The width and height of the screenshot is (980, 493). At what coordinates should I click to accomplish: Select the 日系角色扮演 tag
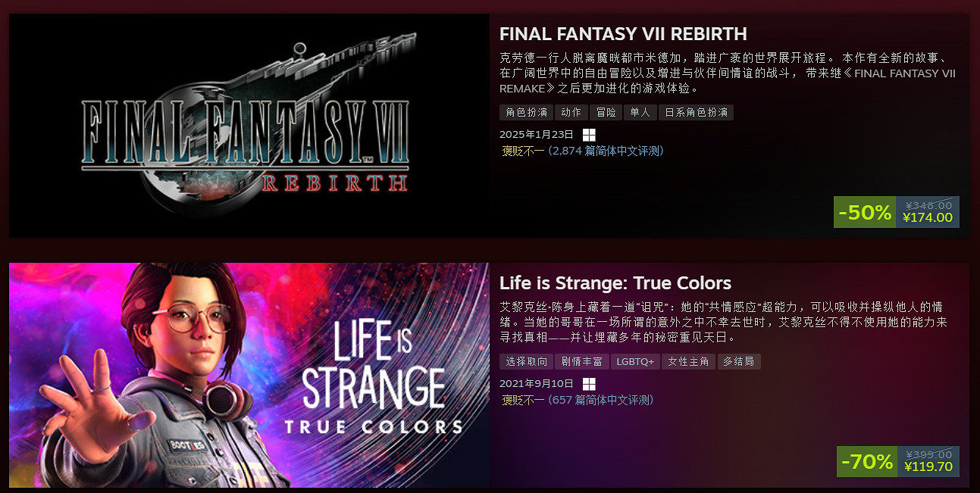696,113
